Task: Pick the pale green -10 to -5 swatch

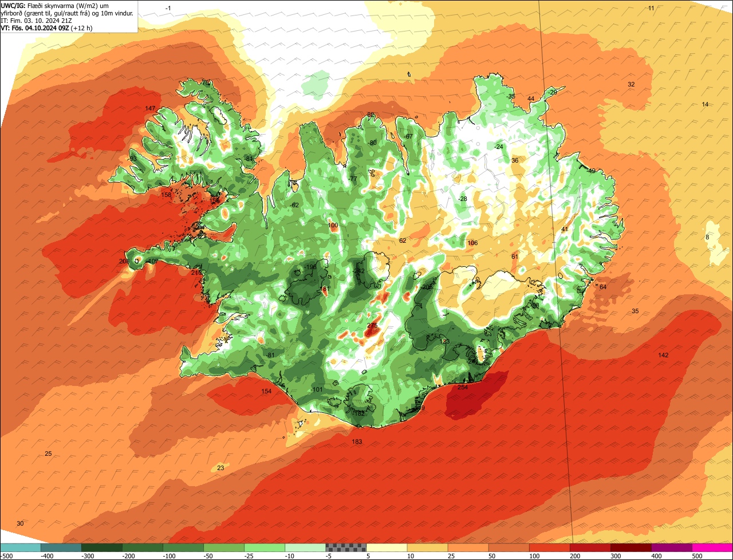Action: pyautogui.click(x=305, y=547)
